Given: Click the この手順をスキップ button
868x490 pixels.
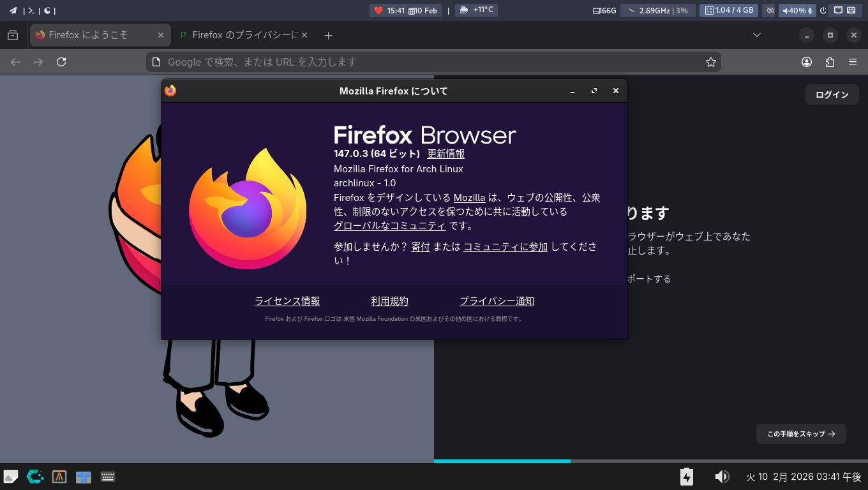Looking at the screenshot, I should click(801, 434).
